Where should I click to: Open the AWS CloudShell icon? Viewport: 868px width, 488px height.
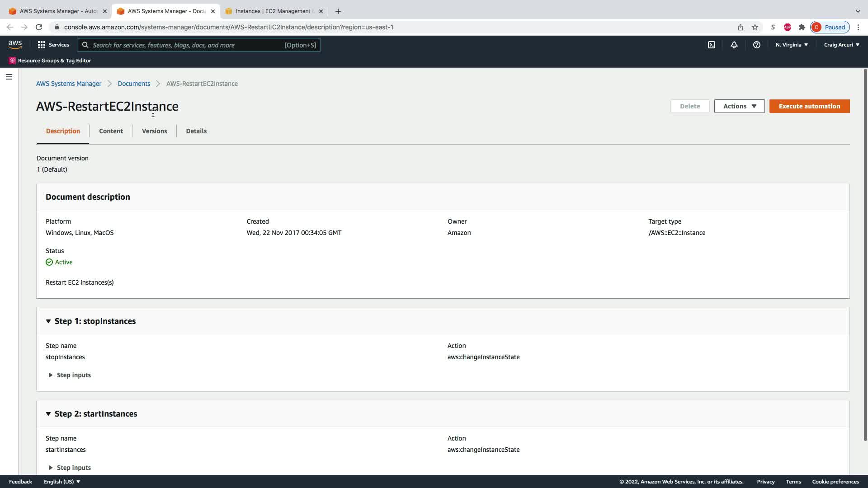pyautogui.click(x=711, y=45)
